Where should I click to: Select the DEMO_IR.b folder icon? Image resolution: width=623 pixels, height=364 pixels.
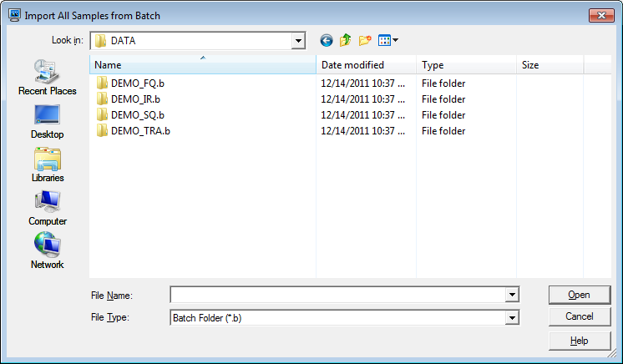tap(102, 99)
